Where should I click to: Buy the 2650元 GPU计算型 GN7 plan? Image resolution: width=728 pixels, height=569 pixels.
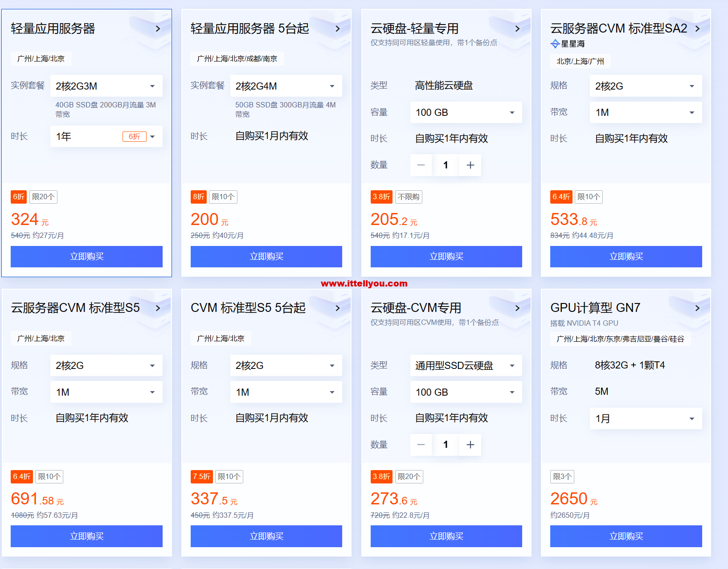click(x=626, y=536)
